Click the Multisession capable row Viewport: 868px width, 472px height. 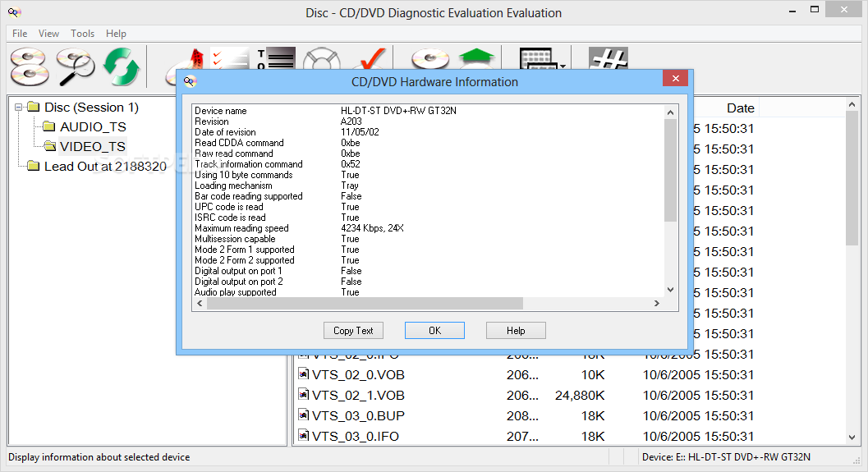(277, 239)
